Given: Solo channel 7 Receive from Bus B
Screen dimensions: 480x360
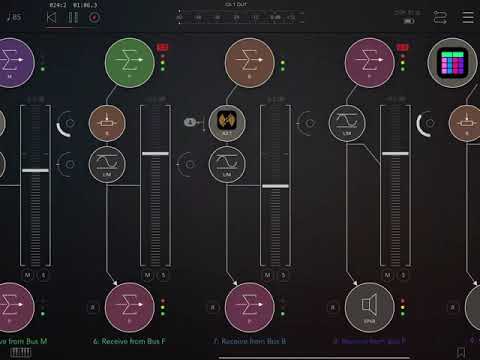Looking at the screenshot, I should (283, 275).
